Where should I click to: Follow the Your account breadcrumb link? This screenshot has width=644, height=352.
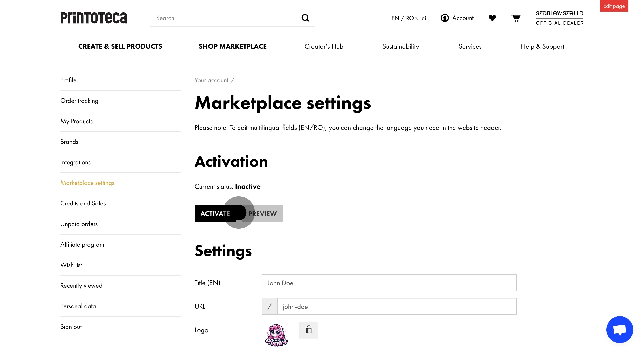(211, 80)
